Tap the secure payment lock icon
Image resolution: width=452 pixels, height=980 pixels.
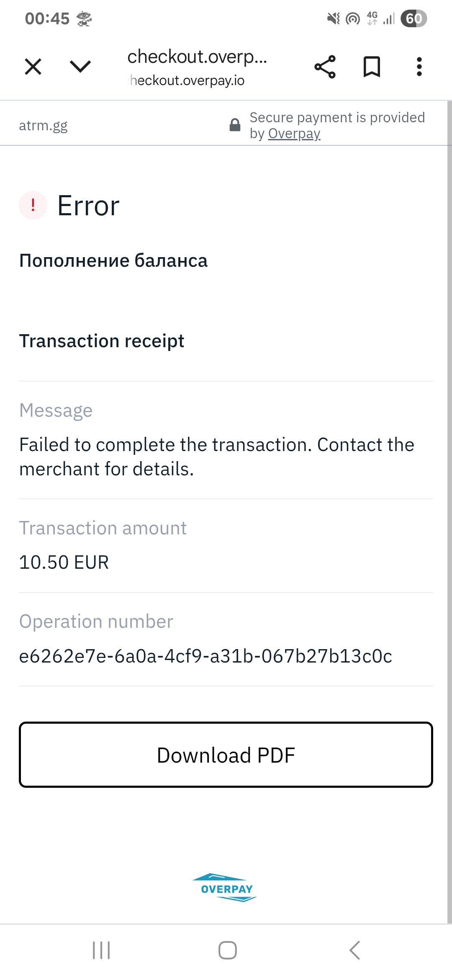pyautogui.click(x=235, y=125)
